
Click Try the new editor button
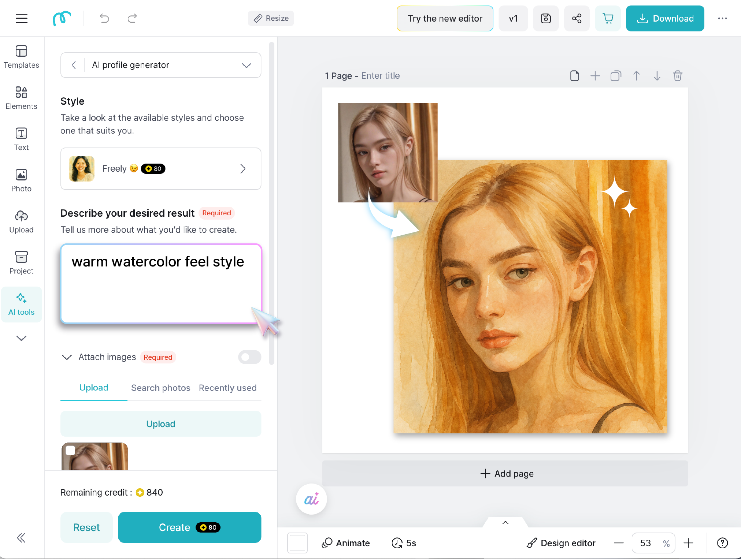(445, 18)
